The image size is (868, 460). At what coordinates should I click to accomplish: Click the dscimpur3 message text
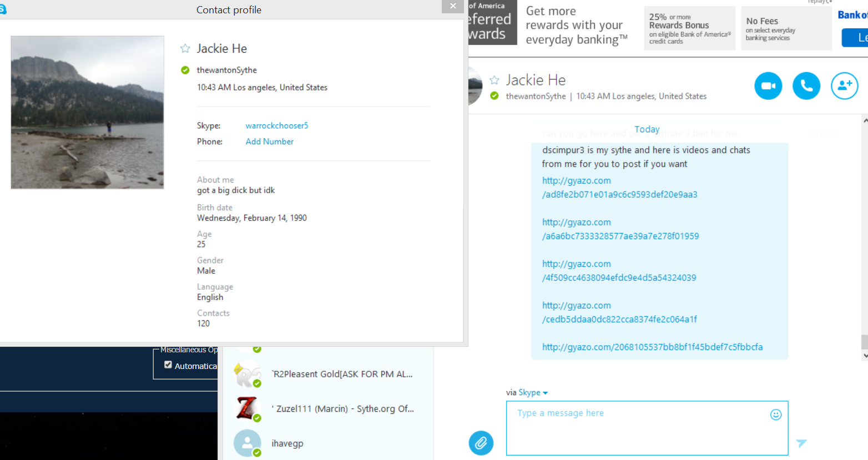click(646, 157)
